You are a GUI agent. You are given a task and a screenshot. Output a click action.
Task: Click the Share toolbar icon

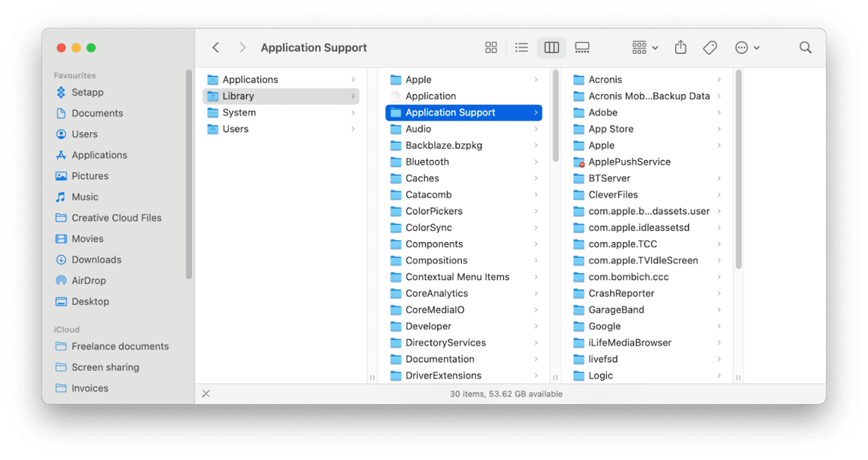(x=681, y=47)
